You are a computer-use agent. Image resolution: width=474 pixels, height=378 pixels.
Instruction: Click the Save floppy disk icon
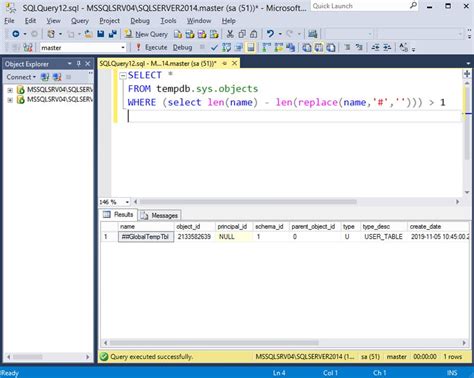pos(101,34)
